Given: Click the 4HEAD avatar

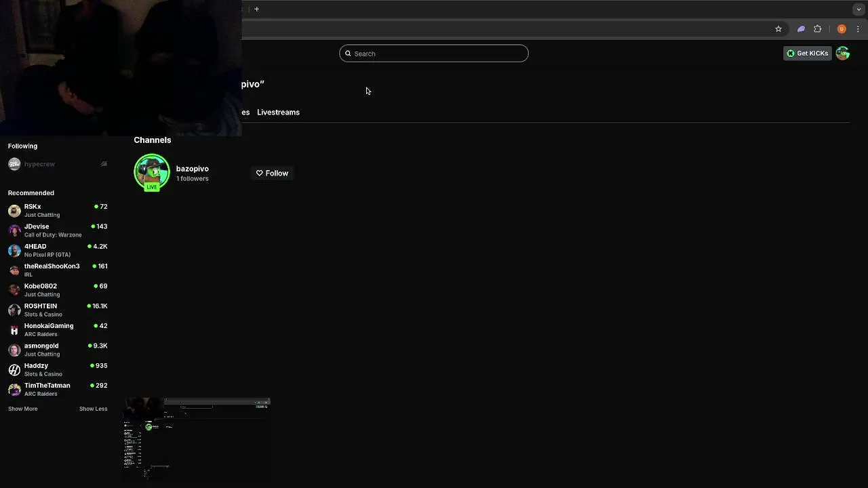Looking at the screenshot, I should coord(14,250).
